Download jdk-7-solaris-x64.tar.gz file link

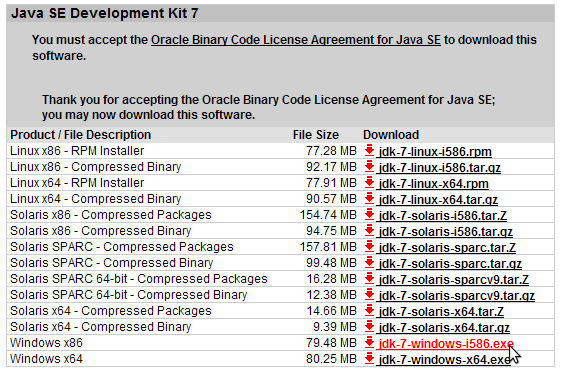[444, 327]
